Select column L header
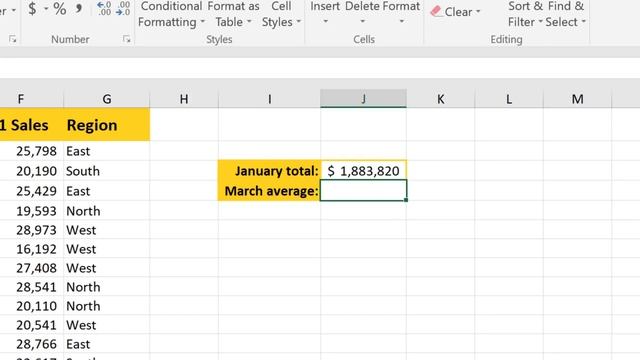This screenshot has width=640, height=360. point(509,99)
